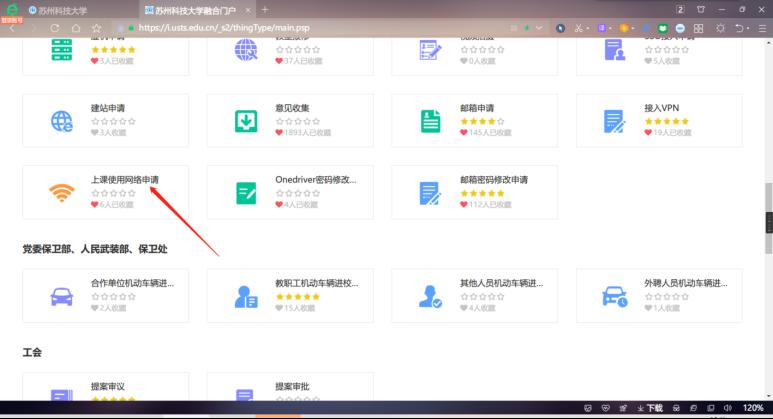Open the 建站申请 globe icon
This screenshot has height=419, width=773.
click(x=62, y=121)
